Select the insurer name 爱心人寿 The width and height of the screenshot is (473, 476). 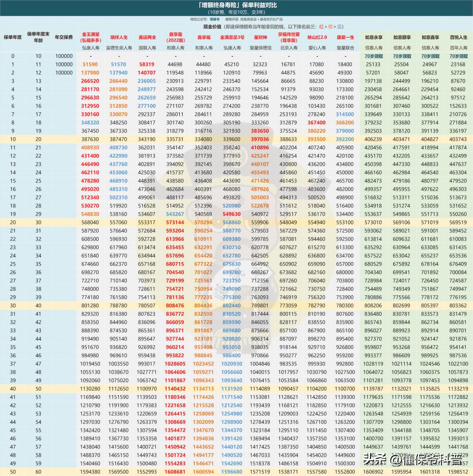(317, 48)
